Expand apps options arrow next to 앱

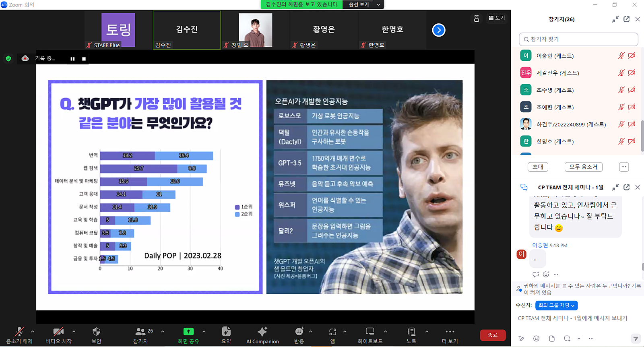point(345,331)
